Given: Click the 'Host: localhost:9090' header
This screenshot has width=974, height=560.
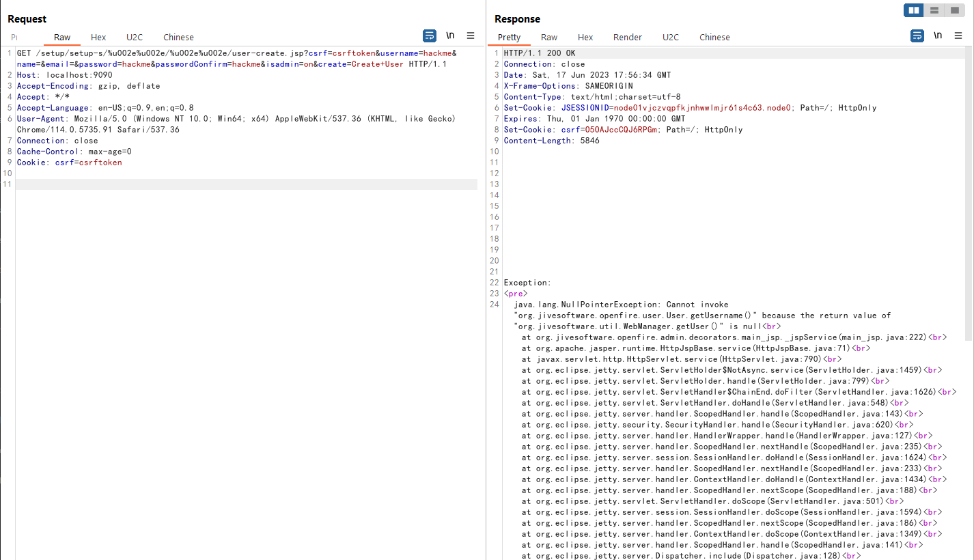Looking at the screenshot, I should pos(65,75).
